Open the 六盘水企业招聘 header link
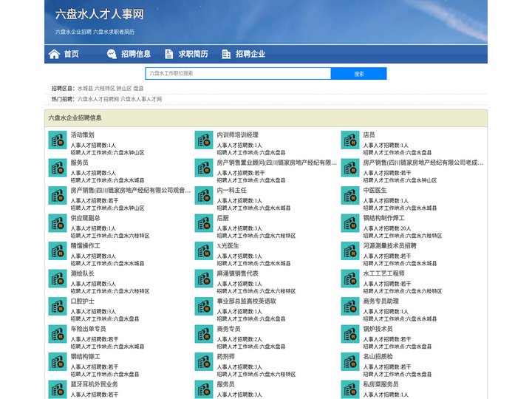The height and width of the screenshot is (399, 532). point(73,32)
